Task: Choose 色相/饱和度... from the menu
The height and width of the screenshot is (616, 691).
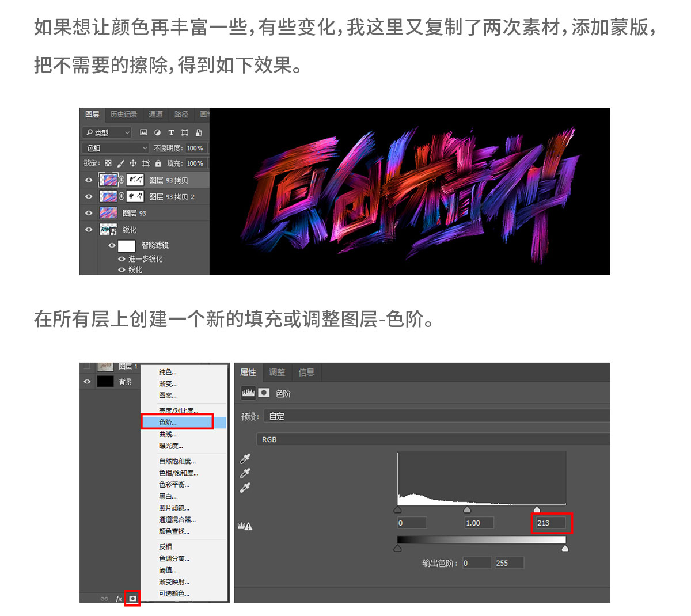Action: [x=184, y=473]
